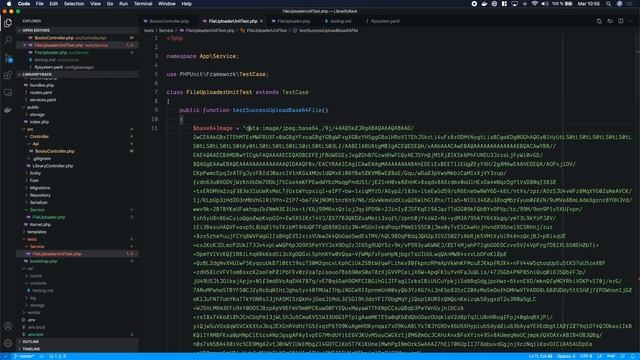Open LibraryController.php in the file tree

(x=52, y=166)
